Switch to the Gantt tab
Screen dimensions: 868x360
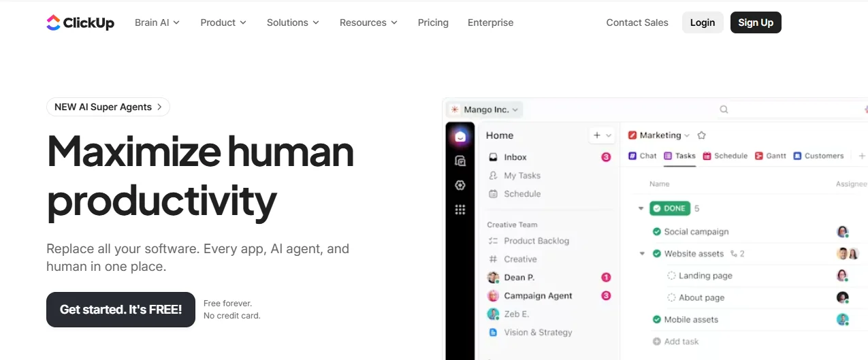[771, 156]
